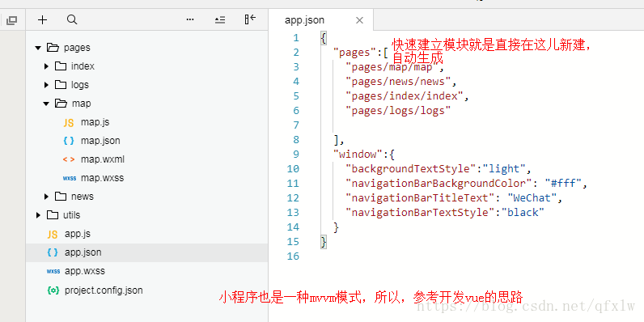Click the hide file tree panel icon
This screenshot has width=644, height=322.
point(250,19)
